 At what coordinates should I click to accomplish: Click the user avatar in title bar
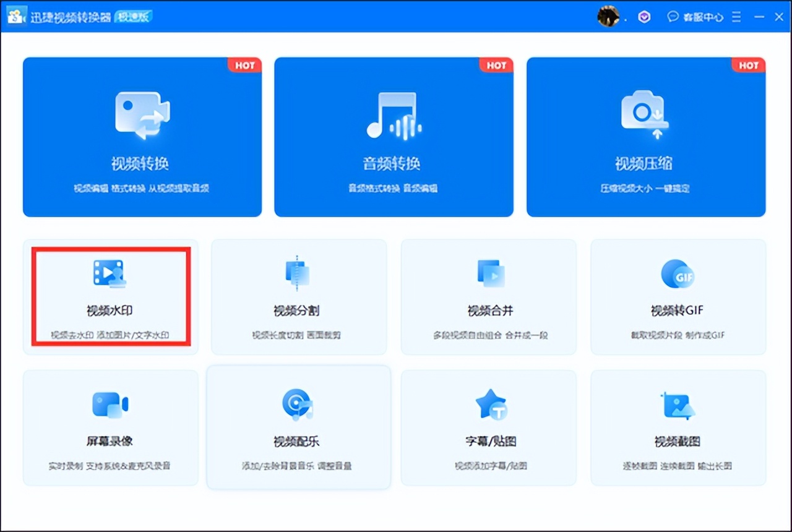click(608, 17)
